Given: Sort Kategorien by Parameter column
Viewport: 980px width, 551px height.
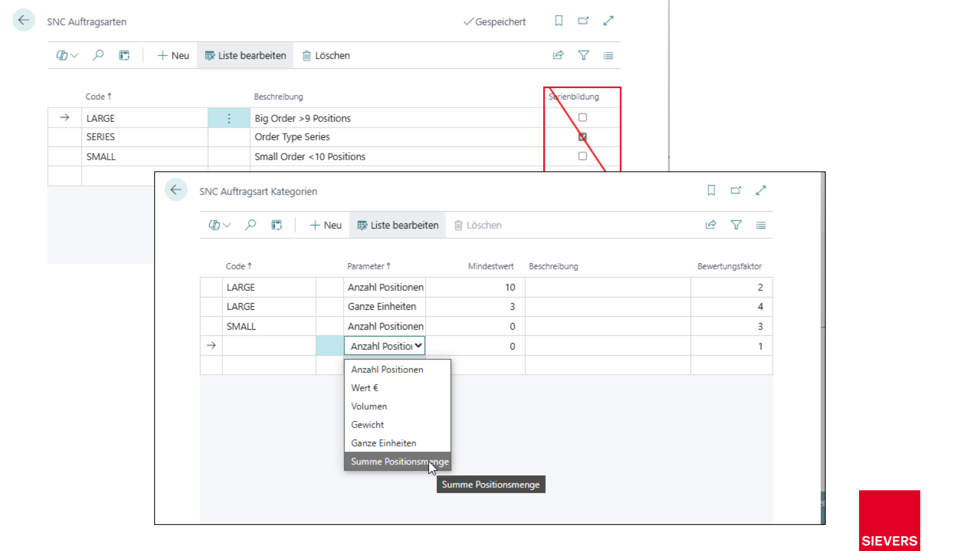Looking at the screenshot, I should [x=369, y=266].
